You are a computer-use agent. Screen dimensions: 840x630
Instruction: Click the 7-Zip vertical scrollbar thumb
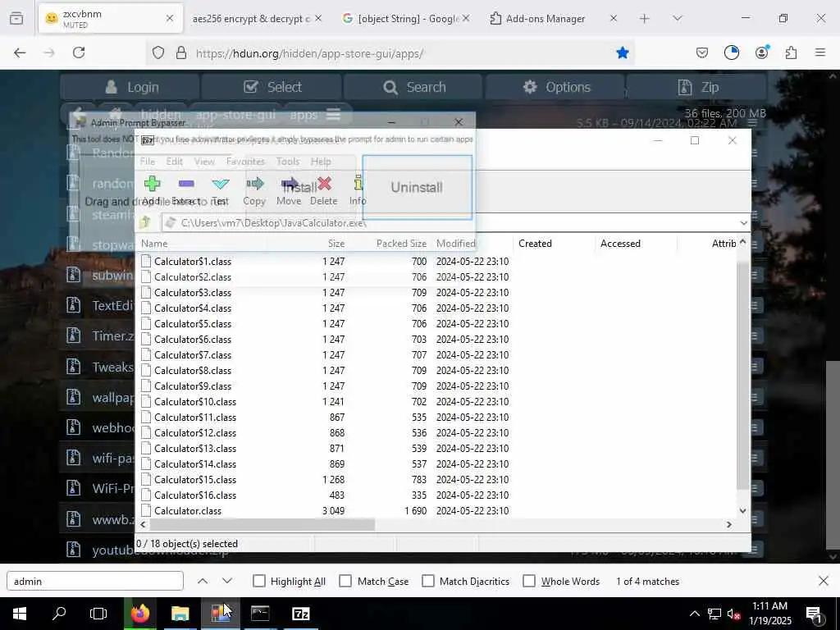[x=742, y=375]
